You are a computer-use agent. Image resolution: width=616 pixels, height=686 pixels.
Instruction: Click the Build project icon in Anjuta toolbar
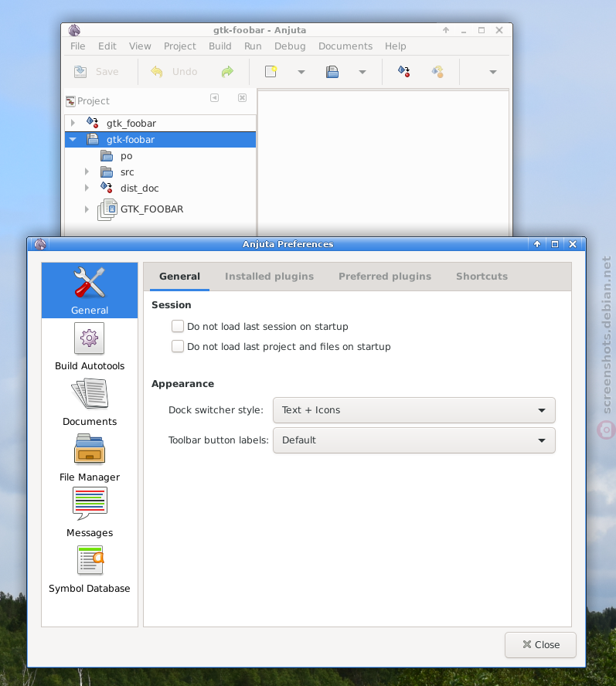(403, 71)
